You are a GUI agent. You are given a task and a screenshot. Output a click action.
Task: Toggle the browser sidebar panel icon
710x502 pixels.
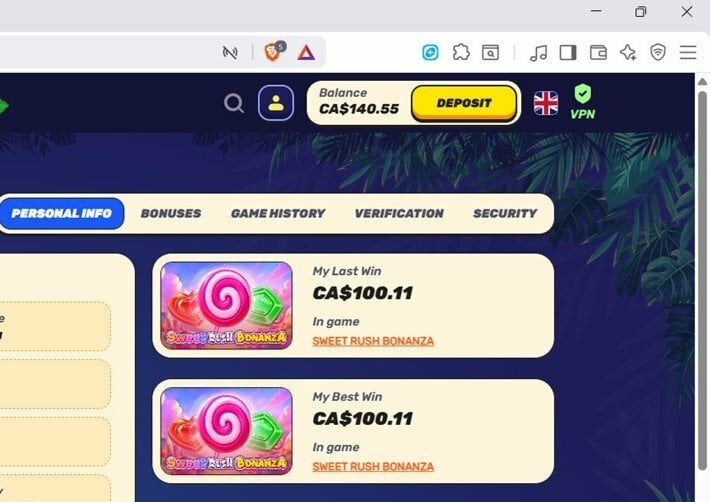pyautogui.click(x=568, y=53)
